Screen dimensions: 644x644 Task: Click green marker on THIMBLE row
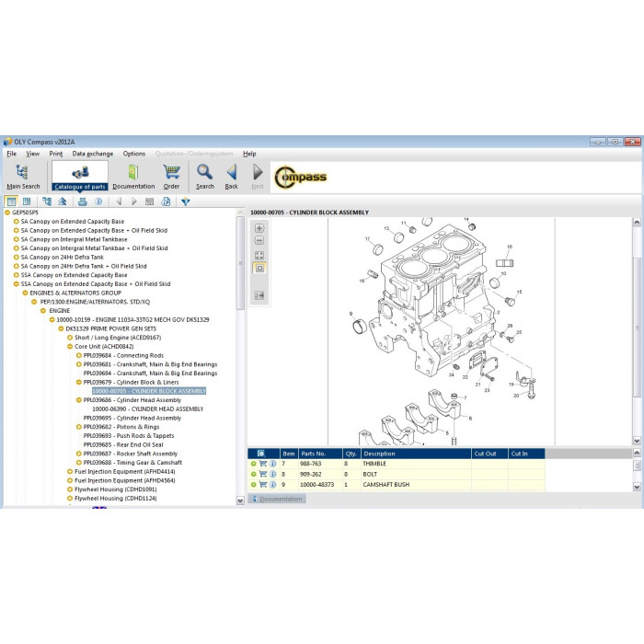click(x=253, y=464)
